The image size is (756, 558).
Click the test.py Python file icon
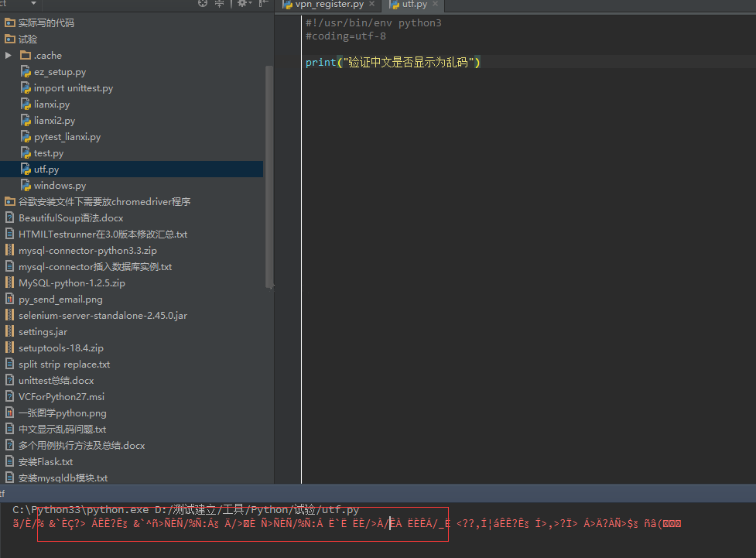coord(26,153)
